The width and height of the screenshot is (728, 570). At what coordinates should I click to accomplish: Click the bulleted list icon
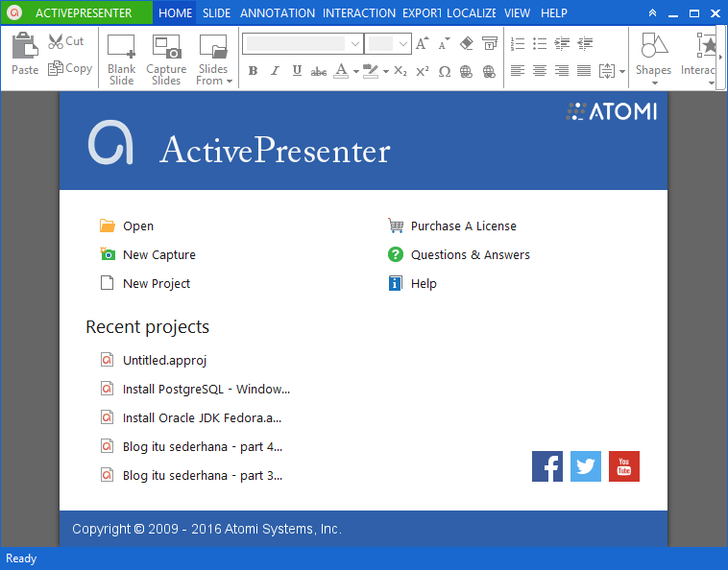point(540,43)
